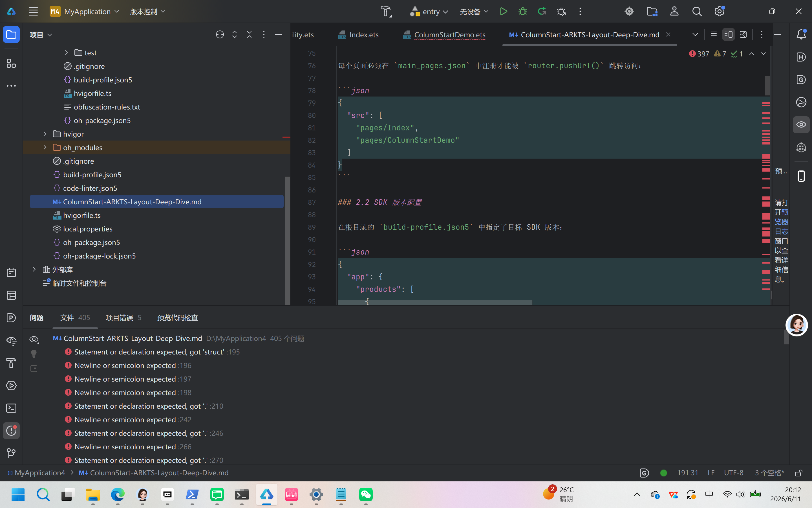
Task: Click the LF line separator in status bar
Action: pos(711,473)
